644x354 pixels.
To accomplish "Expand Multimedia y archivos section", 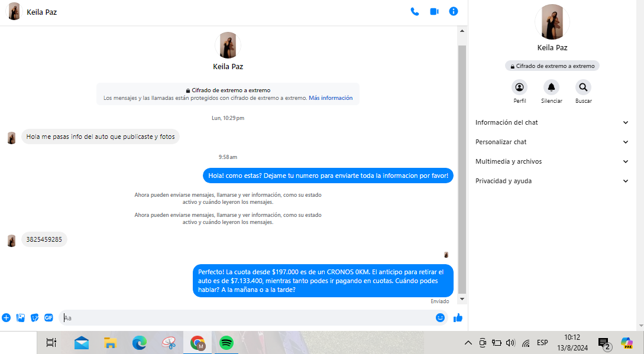I will click(552, 161).
